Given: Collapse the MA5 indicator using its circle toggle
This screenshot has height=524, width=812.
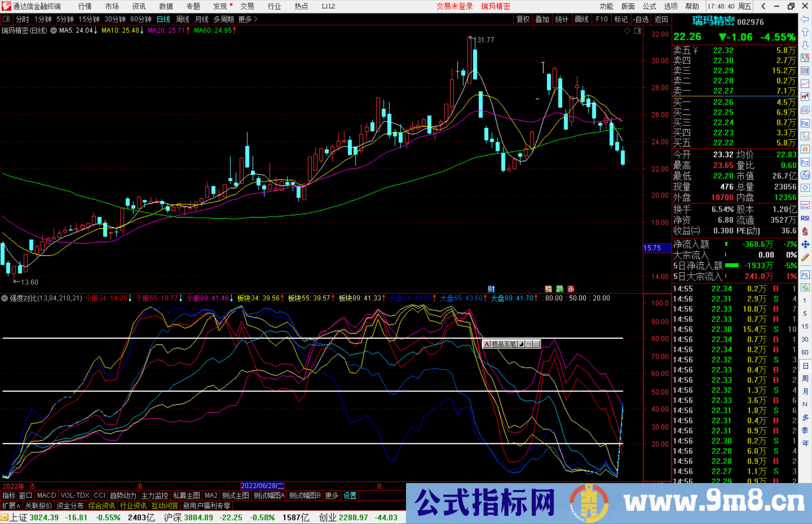Looking at the screenshot, I should [x=53, y=30].
